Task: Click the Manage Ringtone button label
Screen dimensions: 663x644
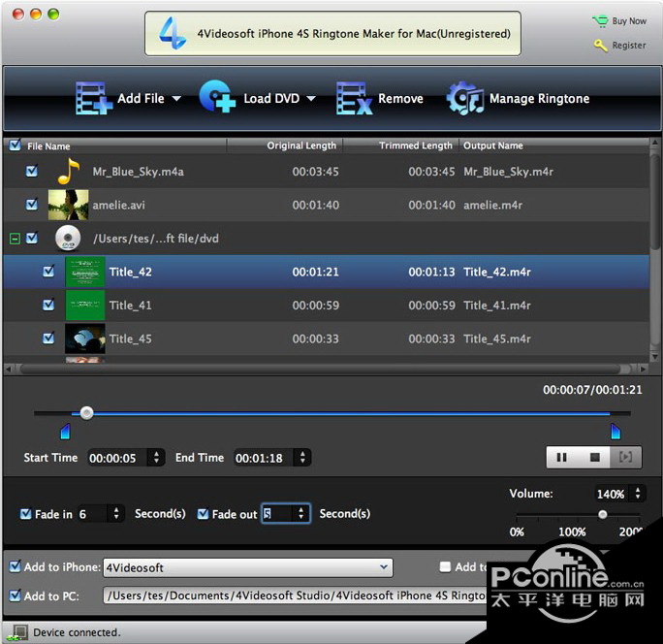Action: (539, 99)
